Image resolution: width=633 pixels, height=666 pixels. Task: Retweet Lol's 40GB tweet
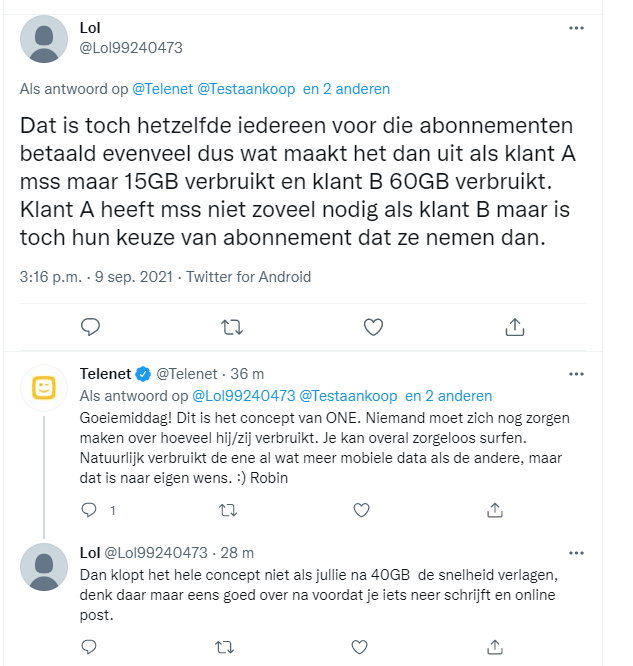tap(227, 646)
